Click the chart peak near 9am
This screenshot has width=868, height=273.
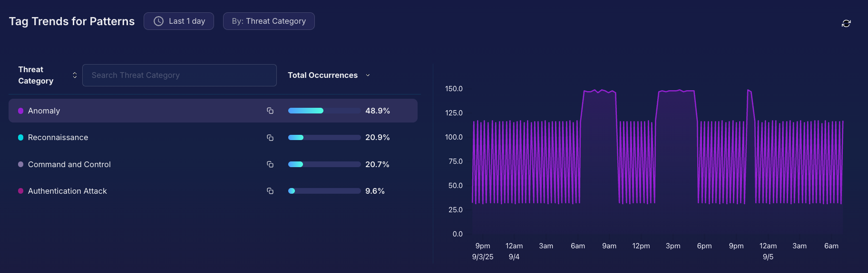pyautogui.click(x=600, y=91)
